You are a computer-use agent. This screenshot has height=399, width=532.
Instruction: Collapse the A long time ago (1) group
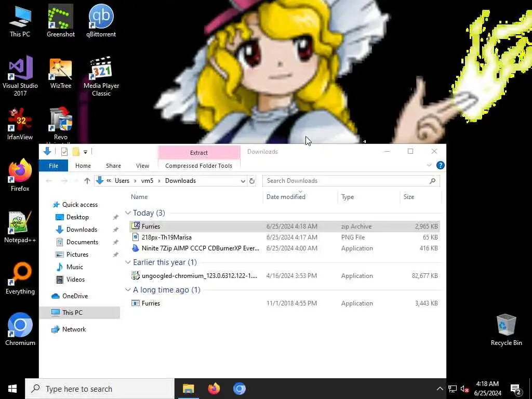128,290
